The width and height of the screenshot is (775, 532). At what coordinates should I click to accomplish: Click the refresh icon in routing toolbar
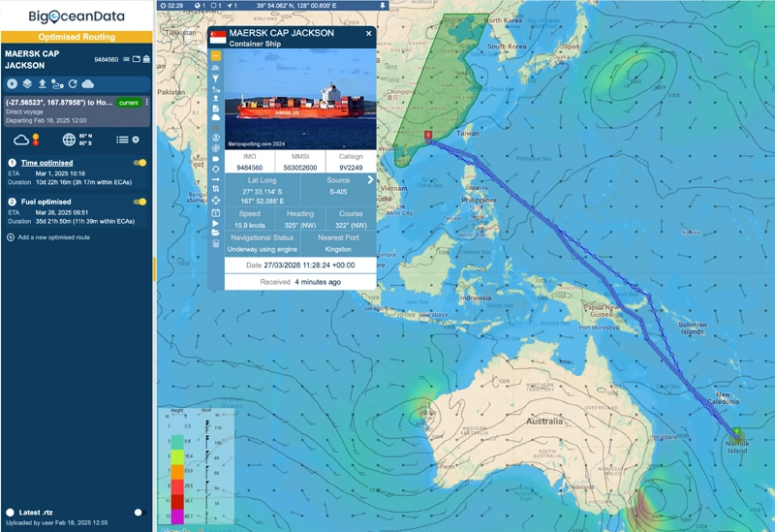click(x=72, y=84)
